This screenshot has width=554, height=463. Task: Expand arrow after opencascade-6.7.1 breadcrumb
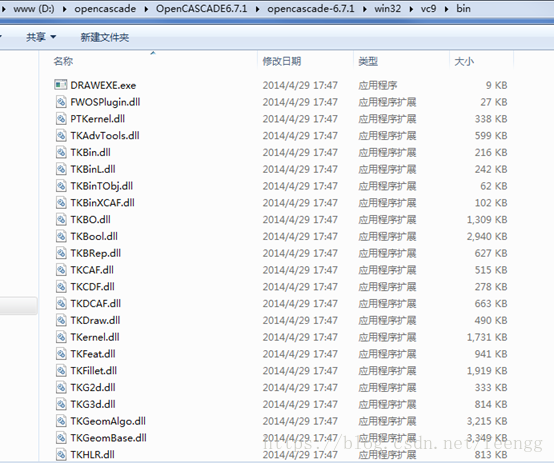[364, 9]
